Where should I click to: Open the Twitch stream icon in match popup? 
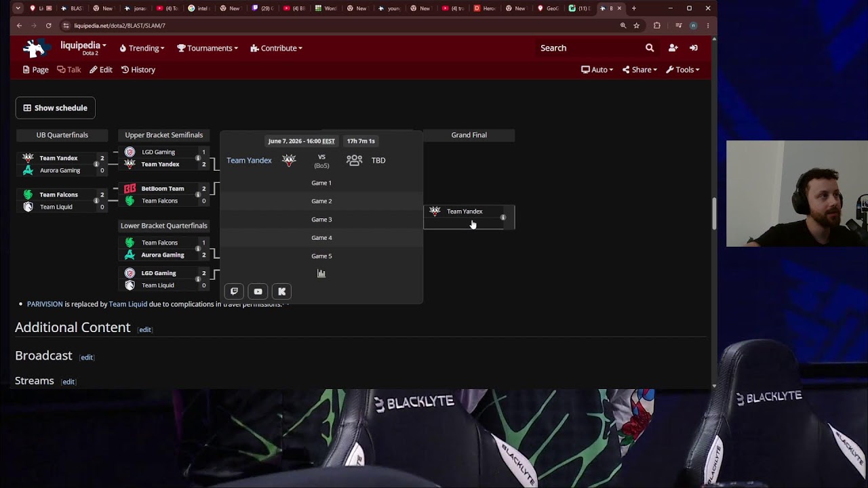pos(234,291)
